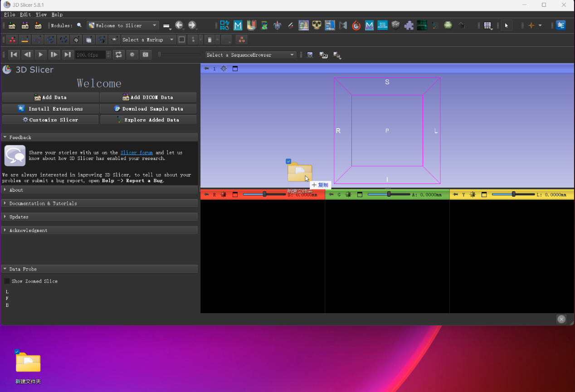Viewport: 575px width, 392px height.
Task: Toggle sequence loop playback button
Action: tap(119, 55)
